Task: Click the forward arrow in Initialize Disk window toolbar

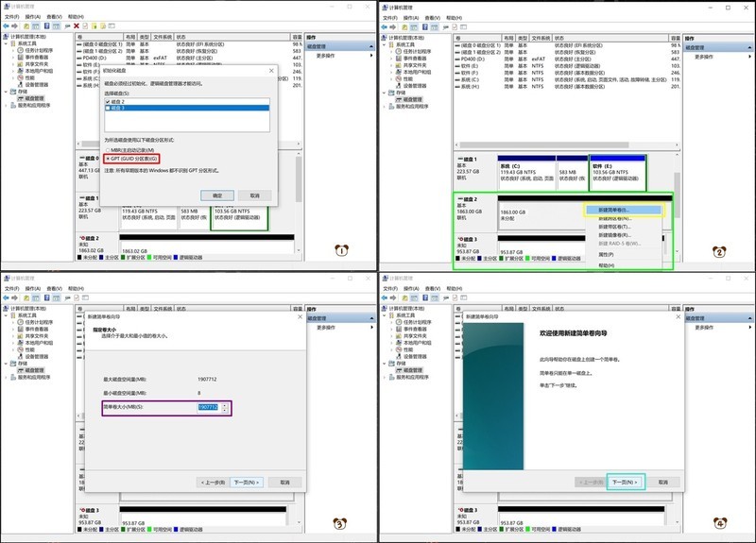Action: 14,26
